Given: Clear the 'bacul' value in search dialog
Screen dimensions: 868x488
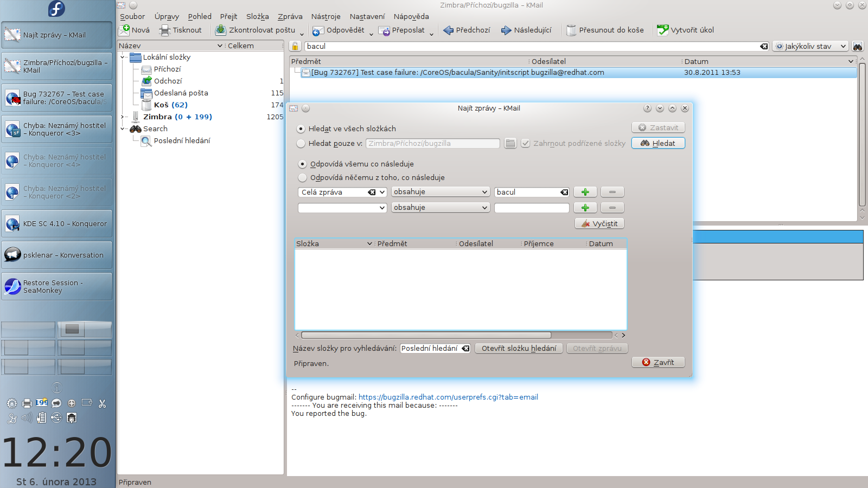Looking at the screenshot, I should (x=564, y=192).
